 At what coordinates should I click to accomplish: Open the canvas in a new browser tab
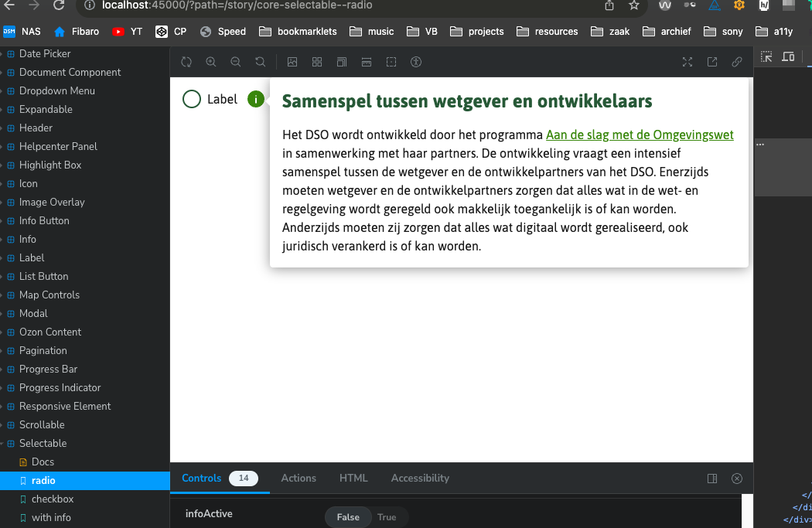(x=712, y=62)
